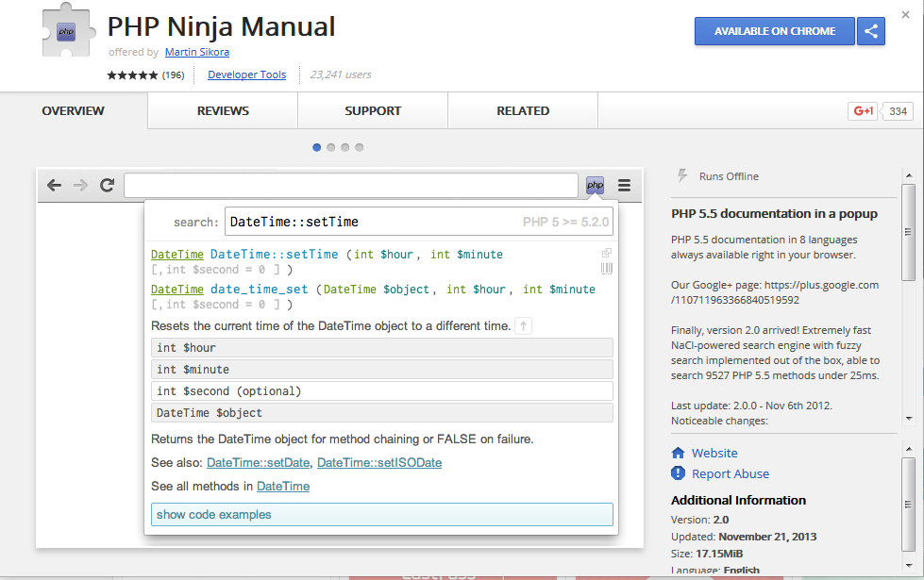
Task: Click the additional info scroll-up arrow
Action: [909, 449]
